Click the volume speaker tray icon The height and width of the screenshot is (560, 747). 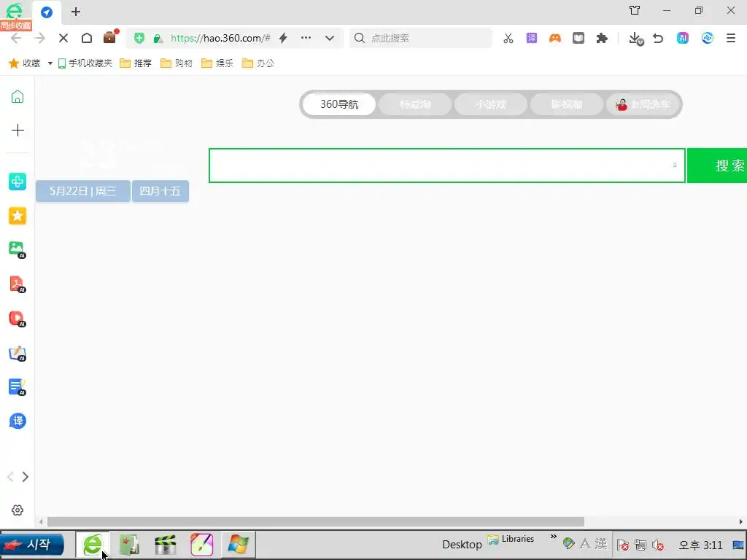point(659,545)
